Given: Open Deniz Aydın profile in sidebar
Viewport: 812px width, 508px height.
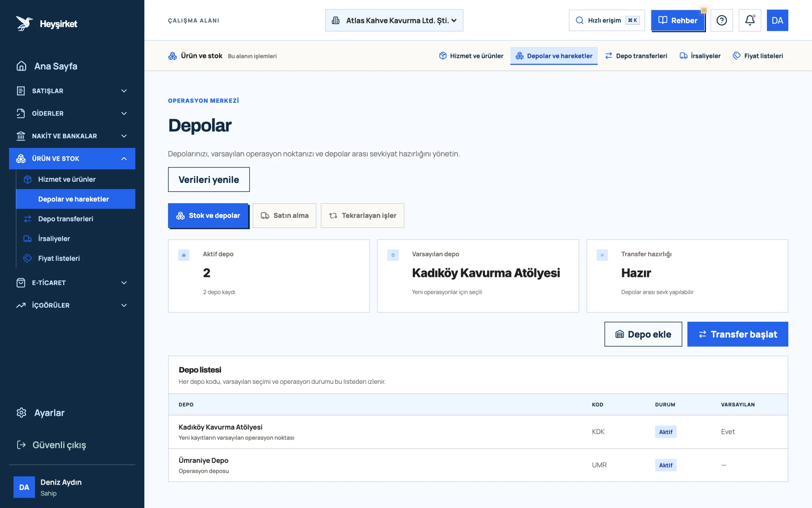Looking at the screenshot, I should (x=72, y=487).
